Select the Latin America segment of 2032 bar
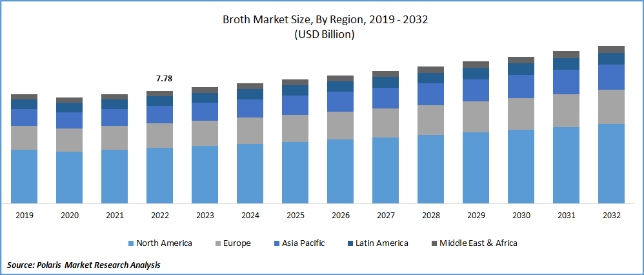The height and width of the screenshot is (275, 644). click(x=612, y=59)
